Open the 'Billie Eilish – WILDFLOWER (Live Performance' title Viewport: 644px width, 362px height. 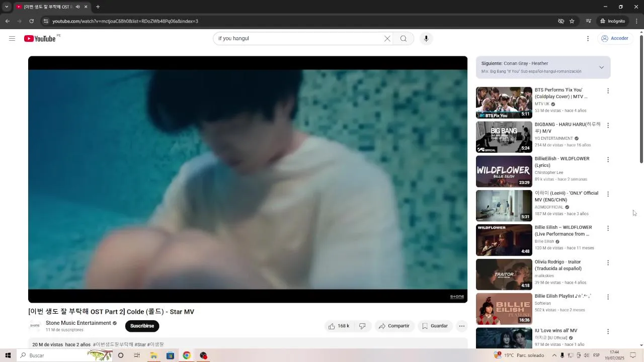point(563,231)
